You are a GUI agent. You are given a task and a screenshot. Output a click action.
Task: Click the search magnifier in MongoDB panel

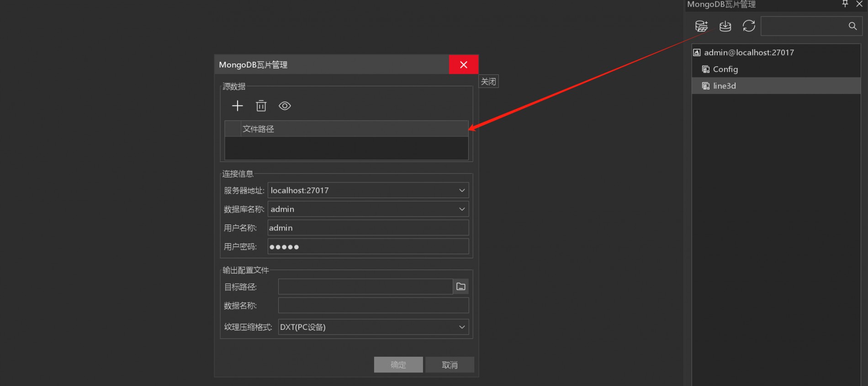pos(852,26)
